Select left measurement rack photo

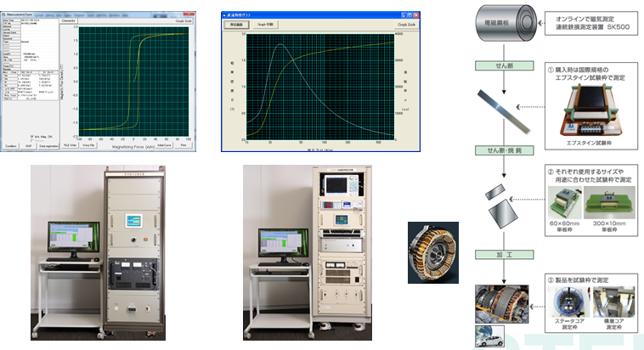[x=99, y=252]
